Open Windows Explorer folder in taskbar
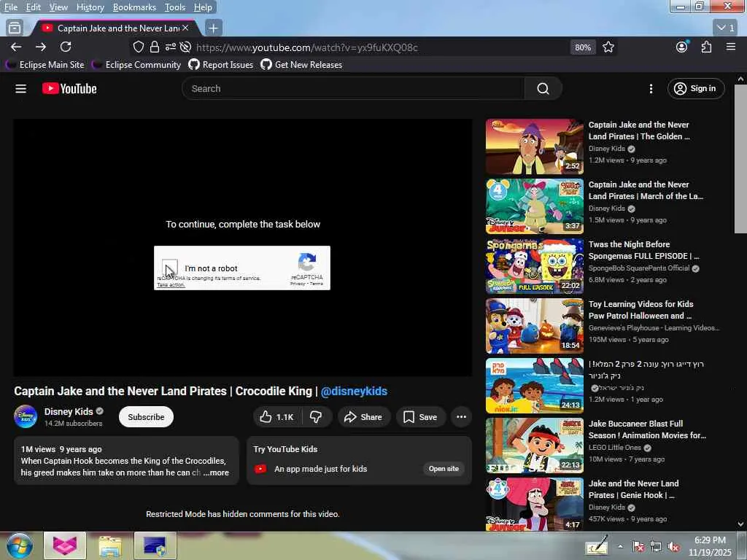The image size is (747, 560). [110, 545]
